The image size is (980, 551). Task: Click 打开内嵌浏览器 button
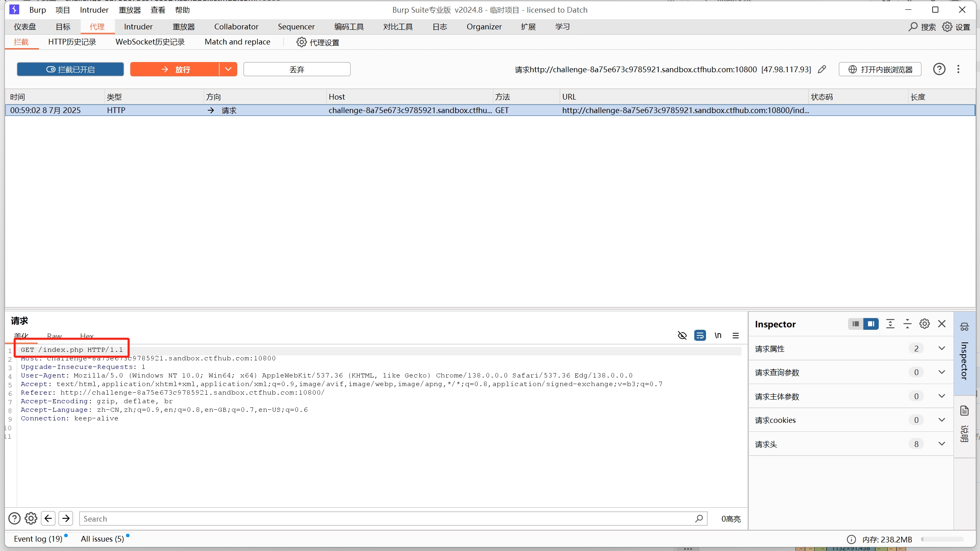(x=880, y=69)
